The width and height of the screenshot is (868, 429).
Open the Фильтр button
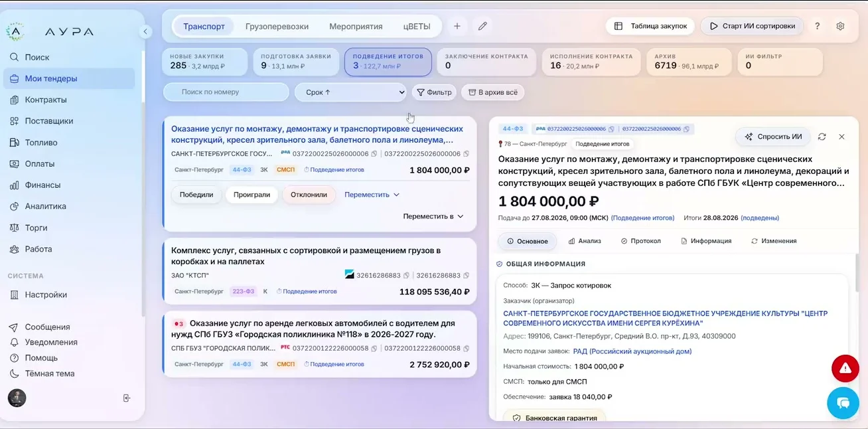click(434, 92)
